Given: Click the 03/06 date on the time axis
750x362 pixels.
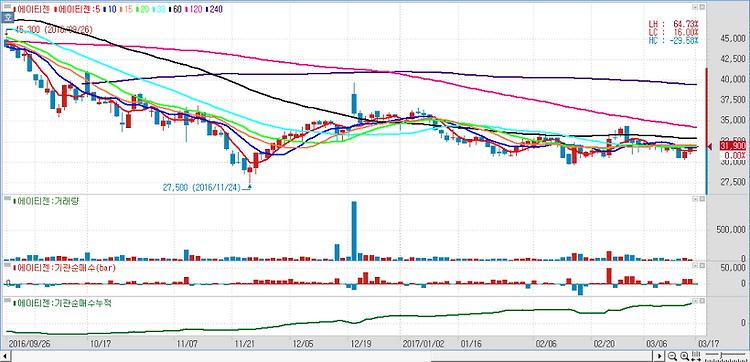Looking at the screenshot, I should point(657,344).
